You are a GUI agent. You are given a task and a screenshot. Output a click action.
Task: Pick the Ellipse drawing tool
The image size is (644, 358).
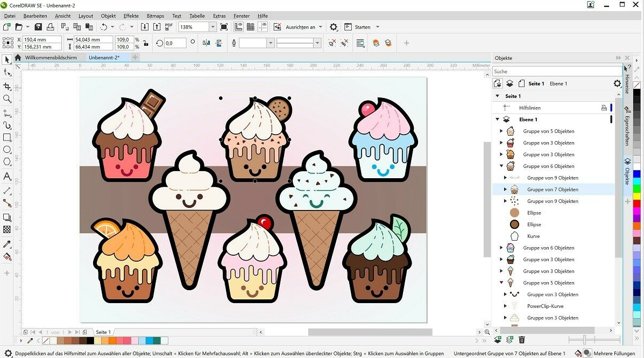point(7,150)
